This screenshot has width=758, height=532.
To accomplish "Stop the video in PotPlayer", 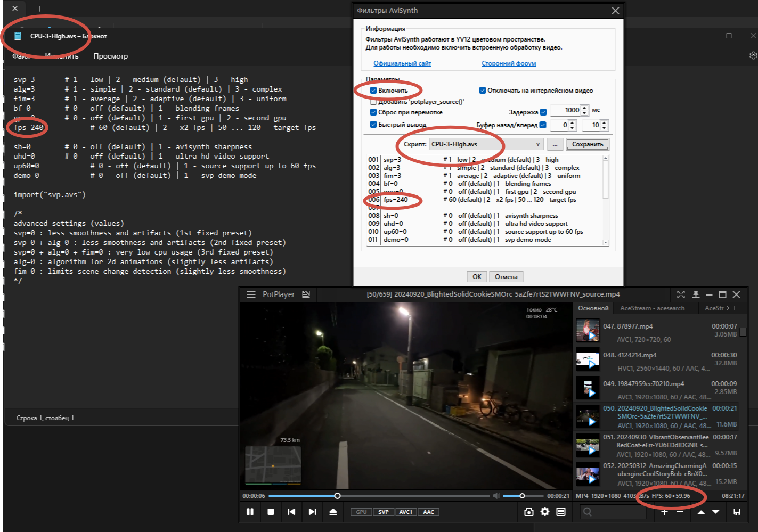I will pos(271,512).
